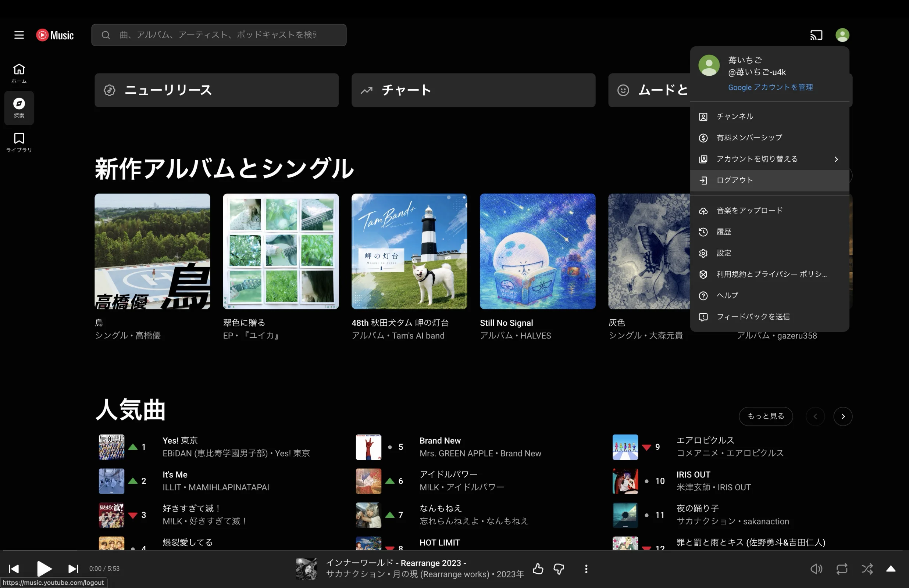Click the account avatar in the top bar
Image resolution: width=909 pixels, height=588 pixels.
pyautogui.click(x=842, y=35)
